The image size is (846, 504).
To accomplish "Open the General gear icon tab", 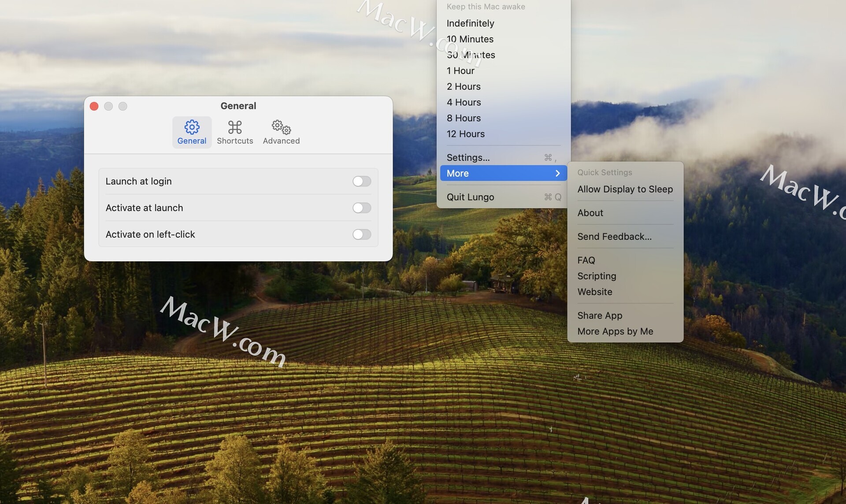I will (192, 132).
